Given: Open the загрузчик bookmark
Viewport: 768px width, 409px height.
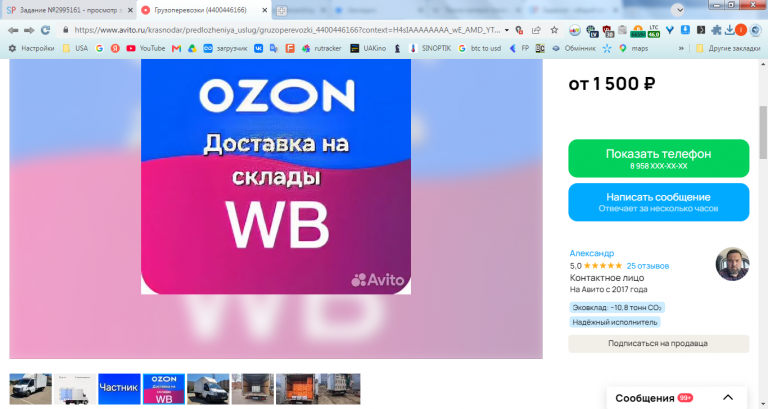Looking at the screenshot, I should click(x=225, y=48).
